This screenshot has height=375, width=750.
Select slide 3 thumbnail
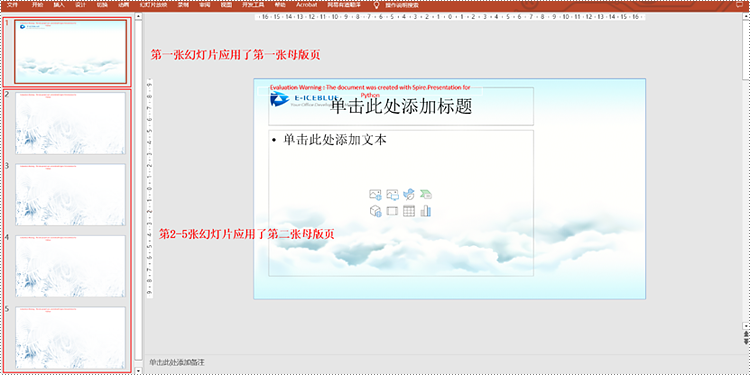tap(70, 194)
